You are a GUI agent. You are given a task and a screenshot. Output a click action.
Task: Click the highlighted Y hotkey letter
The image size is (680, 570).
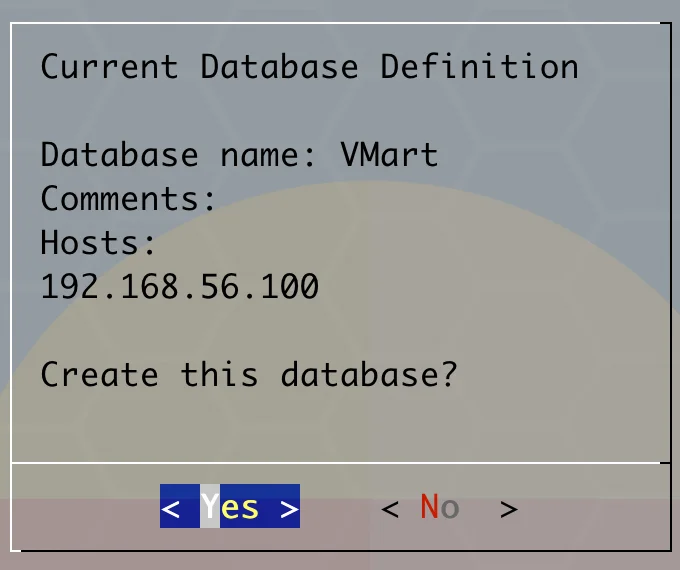click(210, 508)
